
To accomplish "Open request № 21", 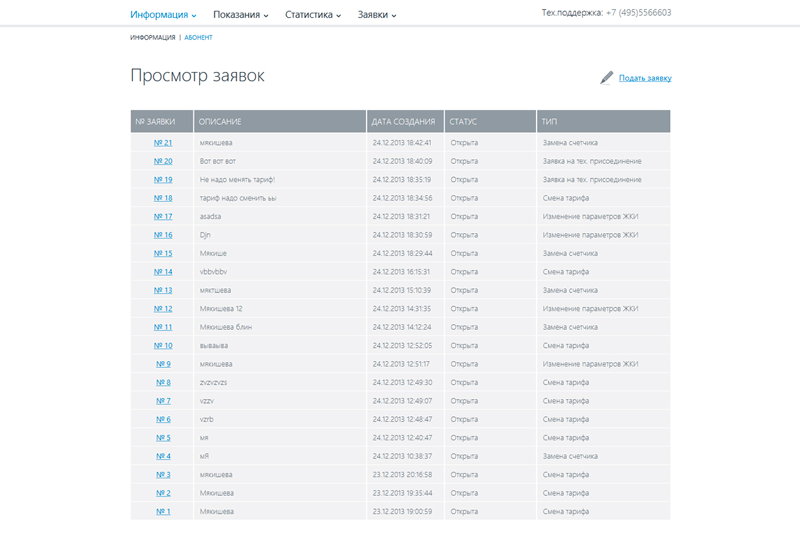I will click(x=162, y=143).
